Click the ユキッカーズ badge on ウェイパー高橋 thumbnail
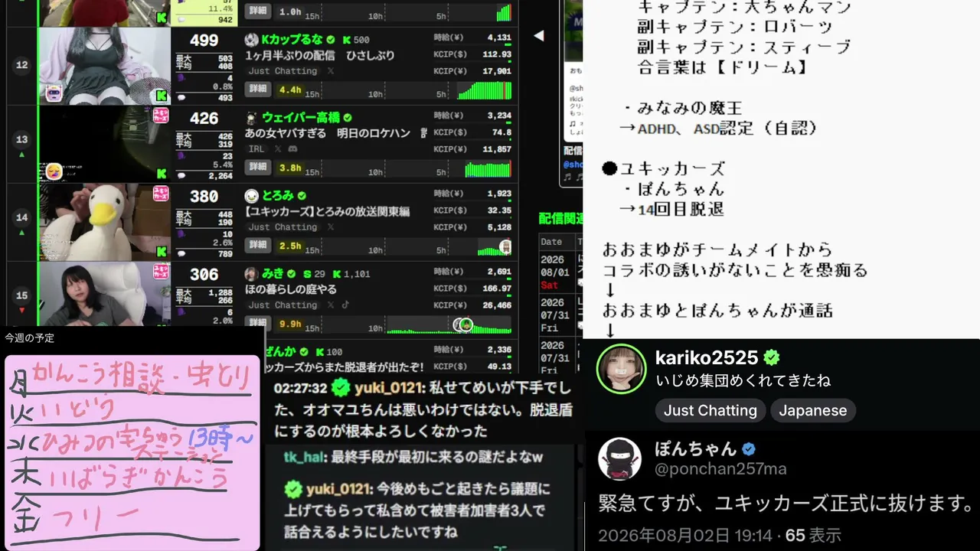Viewport: 980px width, 551px height. point(161,116)
